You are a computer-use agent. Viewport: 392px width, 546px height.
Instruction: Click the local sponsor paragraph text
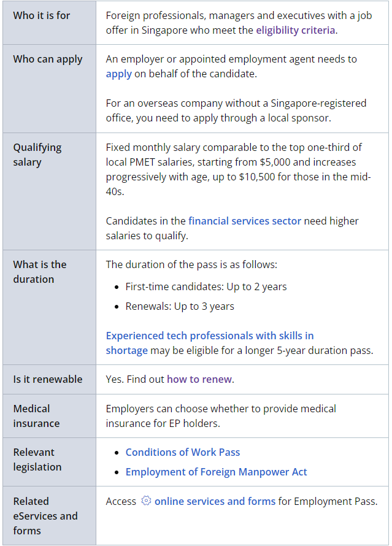click(236, 110)
